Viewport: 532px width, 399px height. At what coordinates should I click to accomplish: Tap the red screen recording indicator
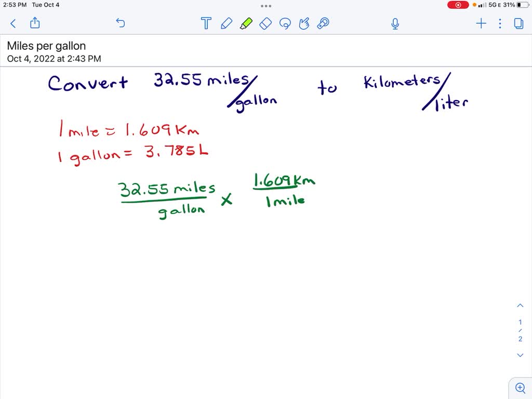[458, 5]
